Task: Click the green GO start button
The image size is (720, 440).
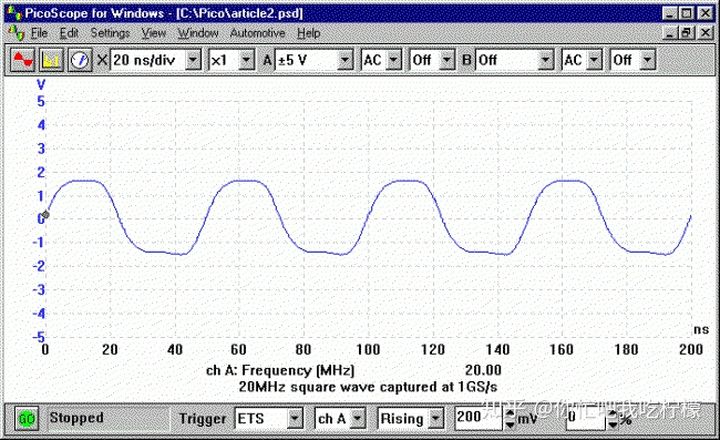Action: point(27,418)
